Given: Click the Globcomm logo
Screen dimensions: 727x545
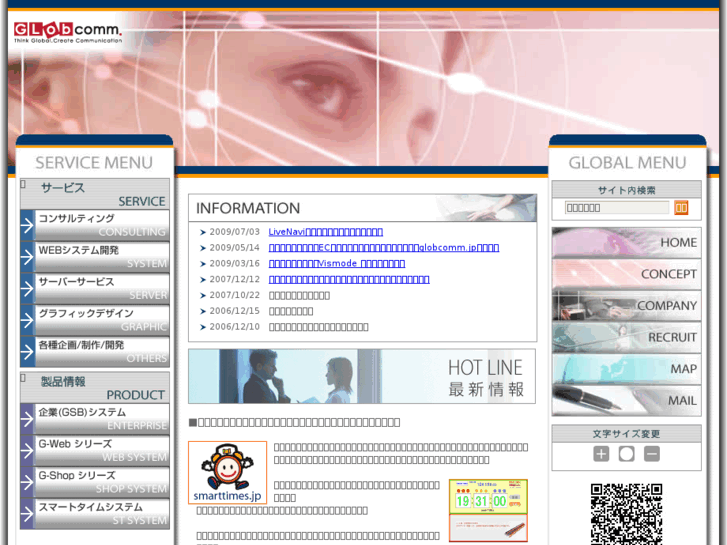Looking at the screenshot, I should [68, 32].
